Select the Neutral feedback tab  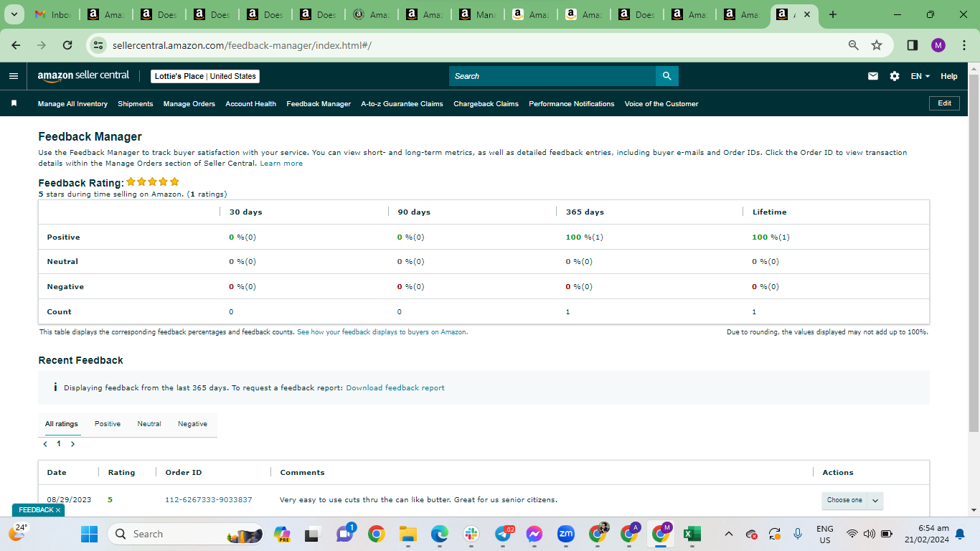coord(149,424)
